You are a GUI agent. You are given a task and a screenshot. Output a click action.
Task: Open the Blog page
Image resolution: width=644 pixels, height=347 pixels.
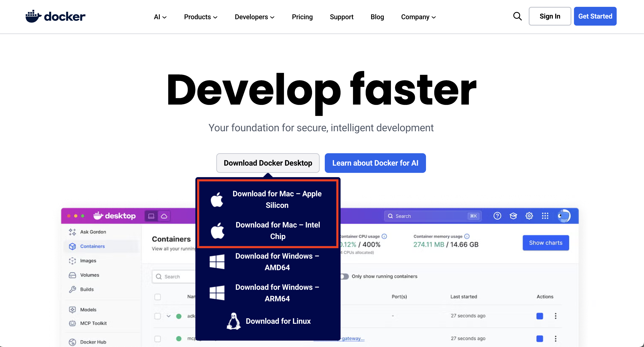(377, 17)
